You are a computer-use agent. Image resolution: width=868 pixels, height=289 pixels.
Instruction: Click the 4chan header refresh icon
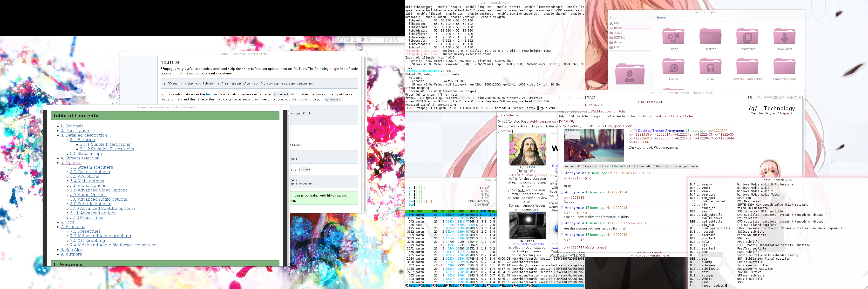pyautogui.click(x=795, y=98)
